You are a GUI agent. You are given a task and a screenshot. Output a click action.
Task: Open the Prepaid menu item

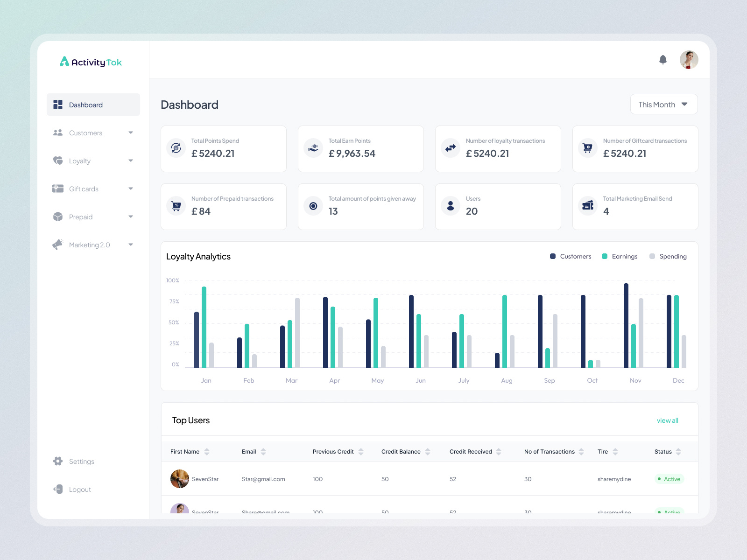(x=80, y=217)
